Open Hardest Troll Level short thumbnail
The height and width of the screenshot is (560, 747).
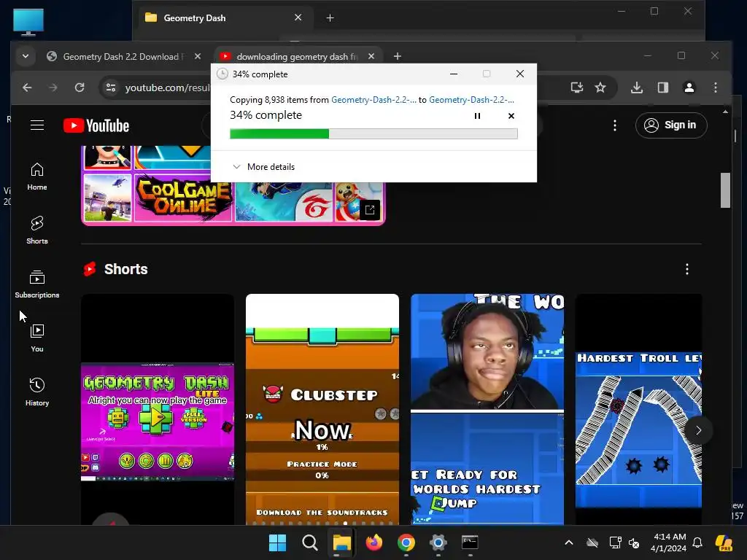coord(638,410)
